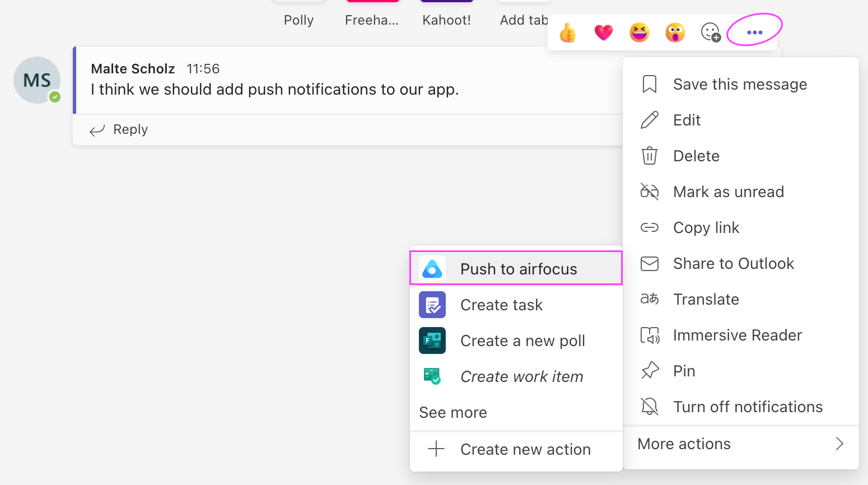Click the Add tab label

(524, 20)
